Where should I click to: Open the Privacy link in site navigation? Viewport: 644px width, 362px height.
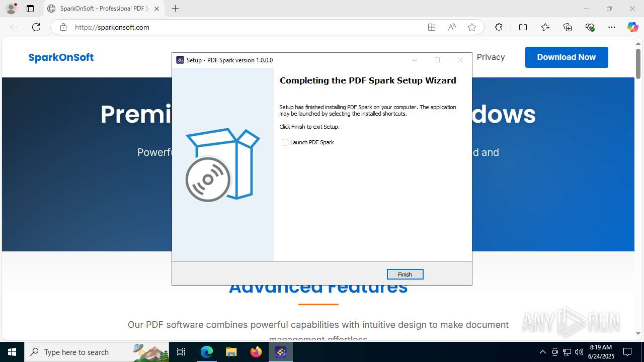[x=491, y=57]
